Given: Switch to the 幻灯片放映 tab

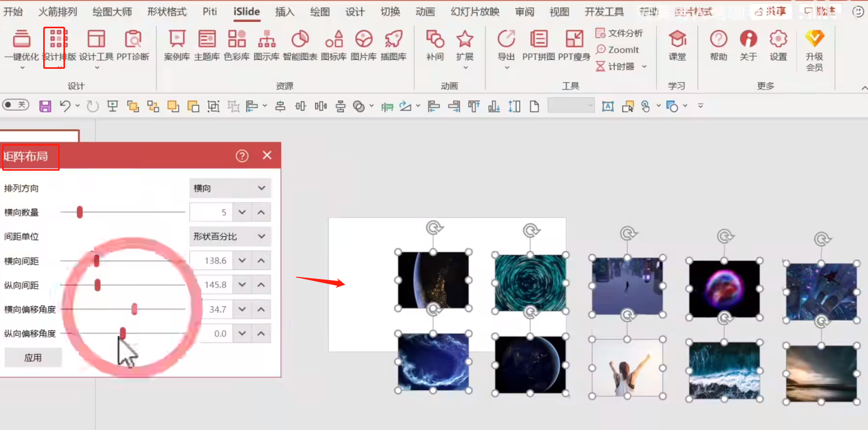Looking at the screenshot, I should pos(475,11).
